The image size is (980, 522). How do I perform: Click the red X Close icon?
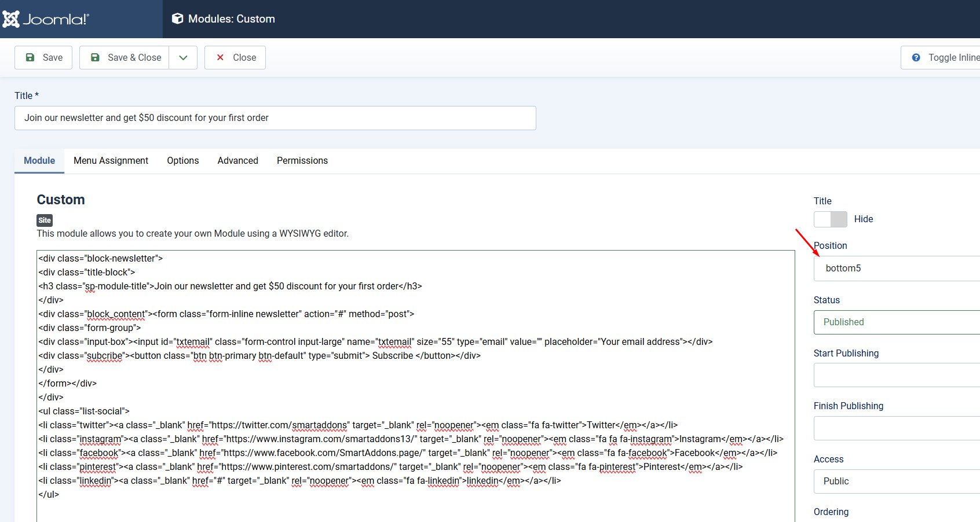tap(220, 57)
